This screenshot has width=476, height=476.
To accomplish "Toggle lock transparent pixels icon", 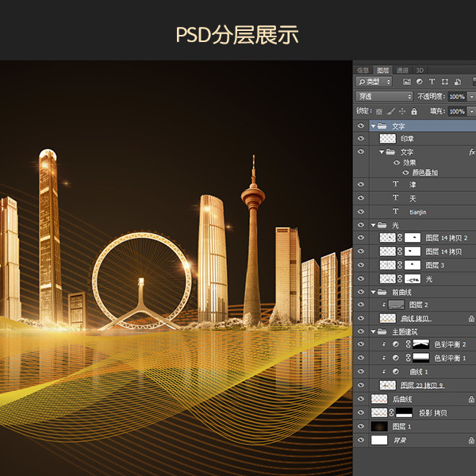I will (x=379, y=111).
